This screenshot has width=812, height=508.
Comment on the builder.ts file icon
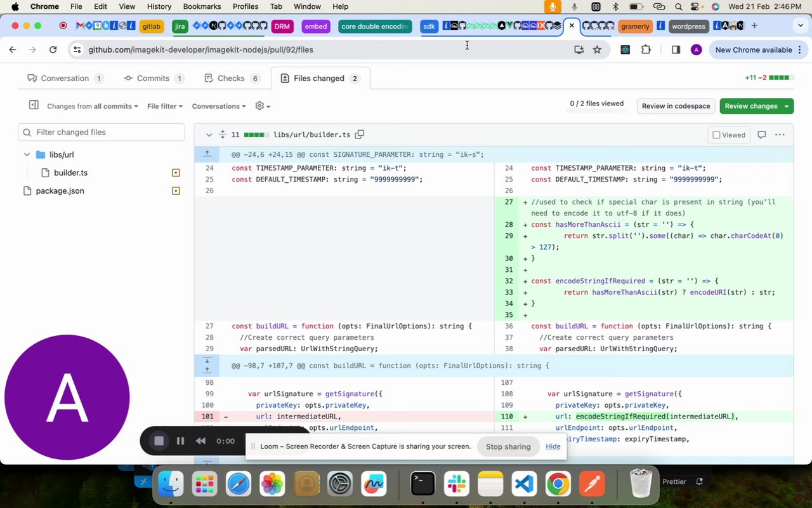point(762,135)
